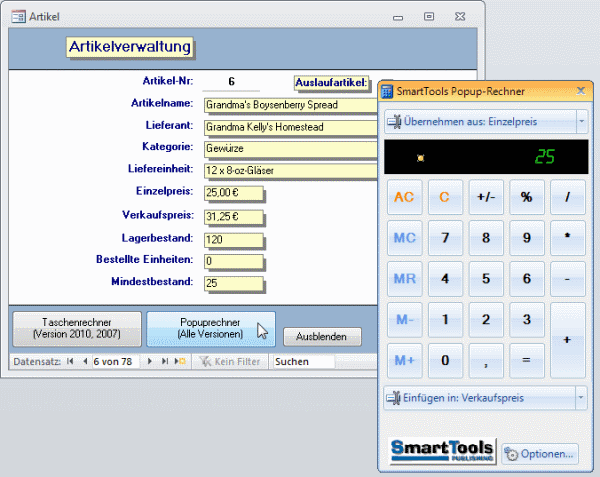Go to last record navigation icon

tap(165, 361)
